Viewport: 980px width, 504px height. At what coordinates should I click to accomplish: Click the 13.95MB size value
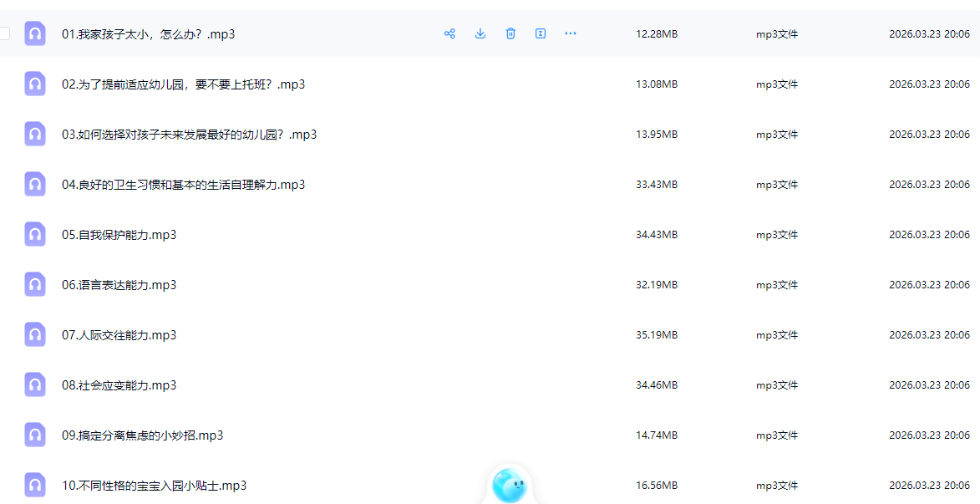[x=656, y=135]
